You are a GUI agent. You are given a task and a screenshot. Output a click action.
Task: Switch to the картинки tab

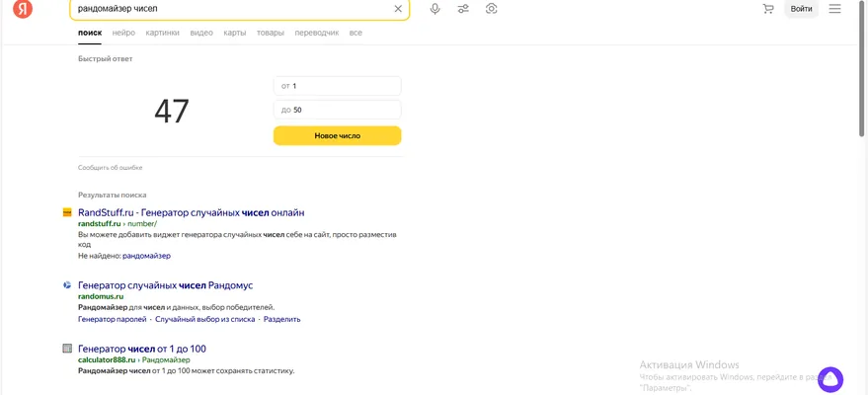coord(163,33)
